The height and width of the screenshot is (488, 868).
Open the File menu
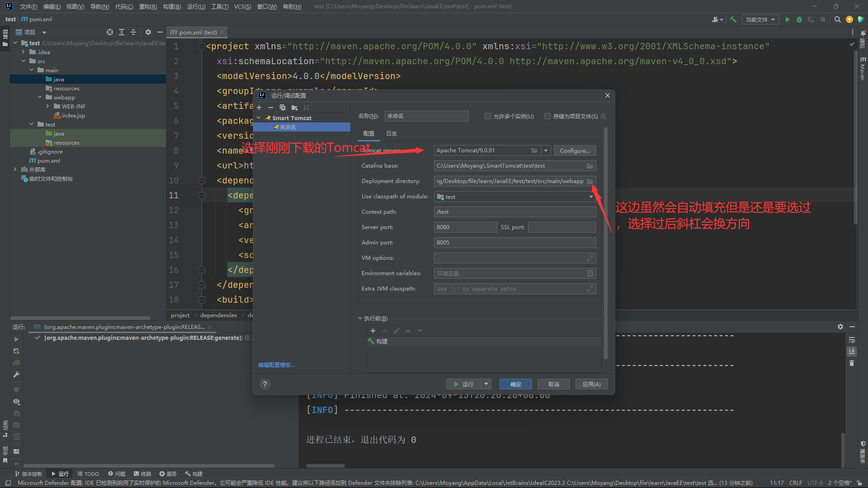(x=28, y=6)
